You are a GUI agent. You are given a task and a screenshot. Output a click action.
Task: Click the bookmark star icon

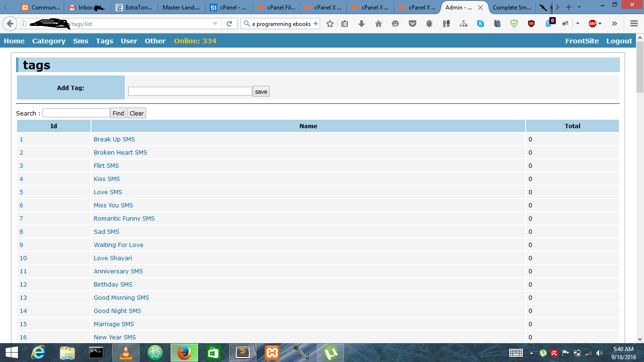tap(330, 24)
